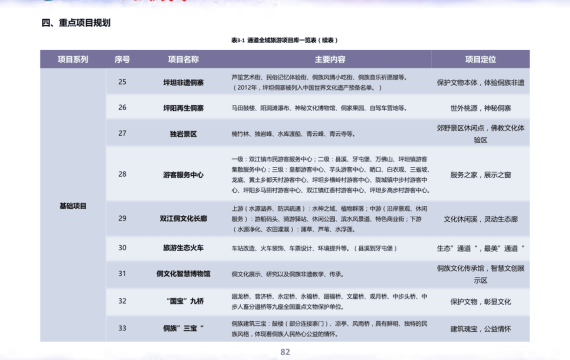Select the row number 33 cell
The width and height of the screenshot is (570, 360).
click(122, 328)
